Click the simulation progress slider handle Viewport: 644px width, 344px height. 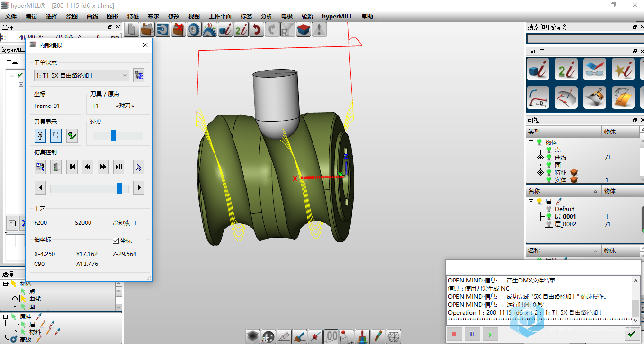click(x=120, y=188)
